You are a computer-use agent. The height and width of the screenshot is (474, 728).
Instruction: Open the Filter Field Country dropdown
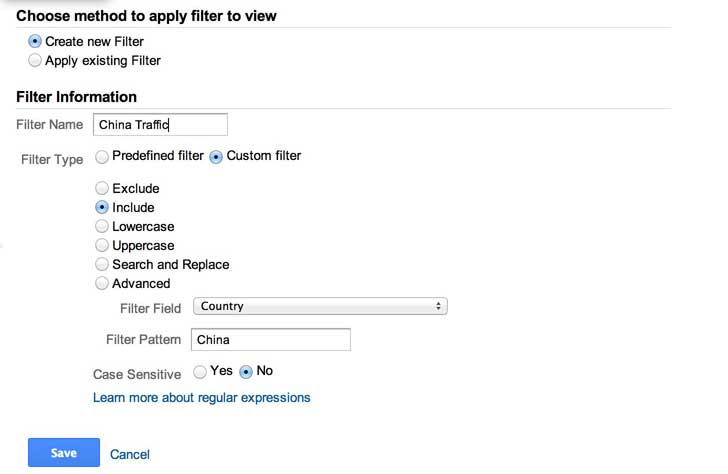319,306
